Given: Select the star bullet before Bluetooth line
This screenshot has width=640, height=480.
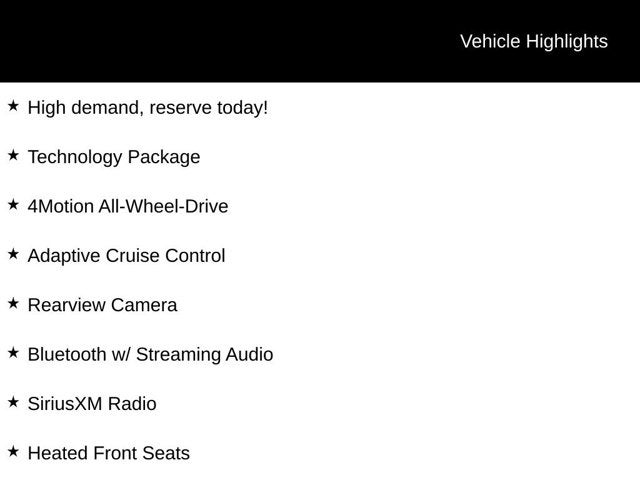Looking at the screenshot, I should point(13,352).
